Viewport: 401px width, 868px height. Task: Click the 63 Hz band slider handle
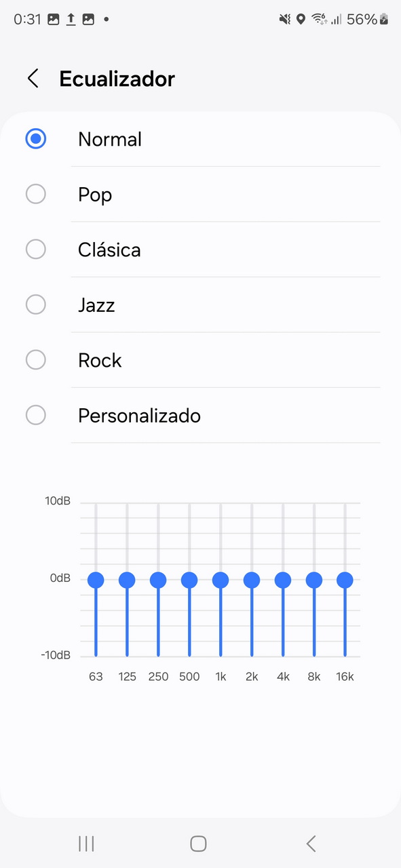pos(96,580)
